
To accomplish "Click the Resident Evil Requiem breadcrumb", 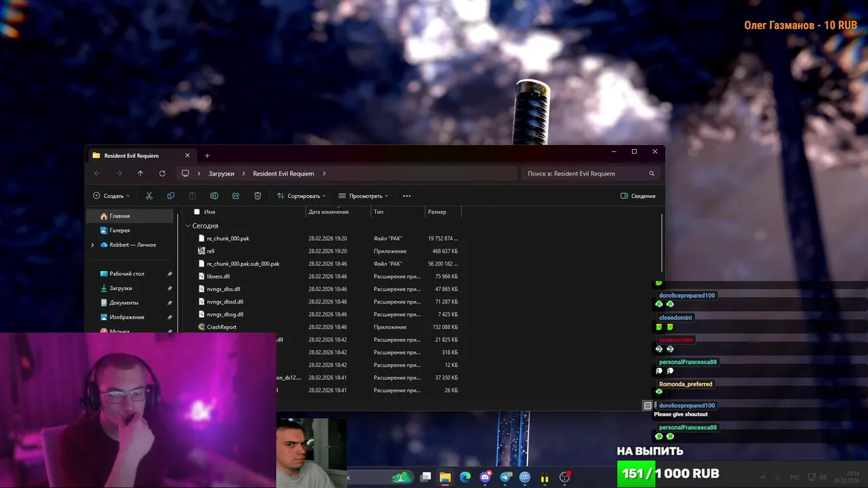I will 283,174.
